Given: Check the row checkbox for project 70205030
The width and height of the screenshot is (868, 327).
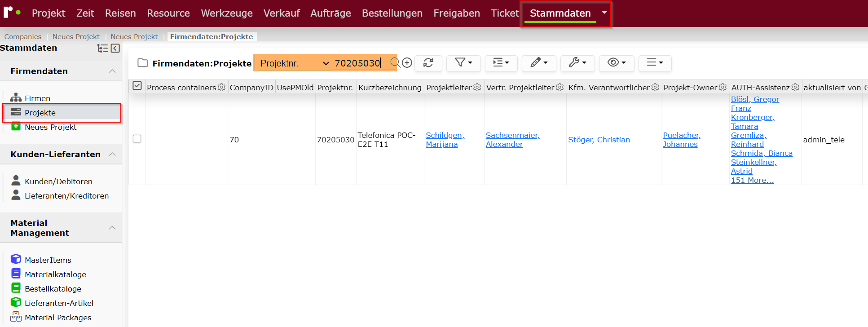Looking at the screenshot, I should click(x=137, y=139).
